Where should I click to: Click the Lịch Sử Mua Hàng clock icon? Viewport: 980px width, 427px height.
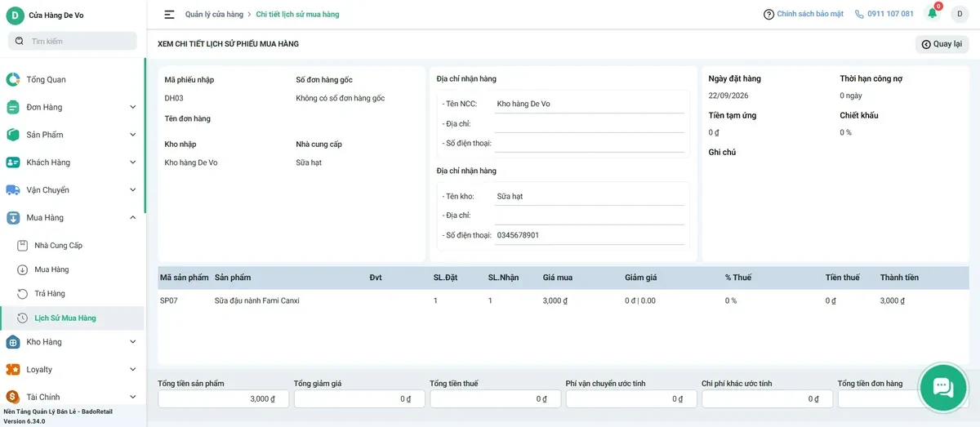click(23, 318)
